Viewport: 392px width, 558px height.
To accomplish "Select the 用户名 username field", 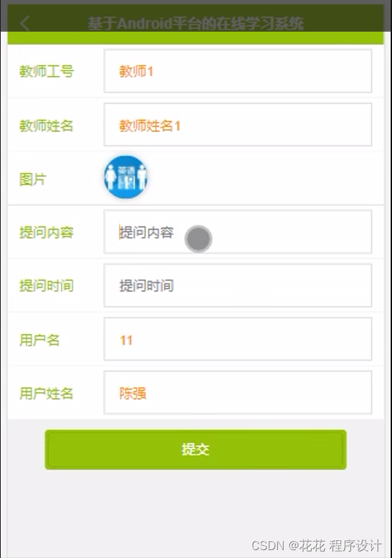I will coord(238,339).
